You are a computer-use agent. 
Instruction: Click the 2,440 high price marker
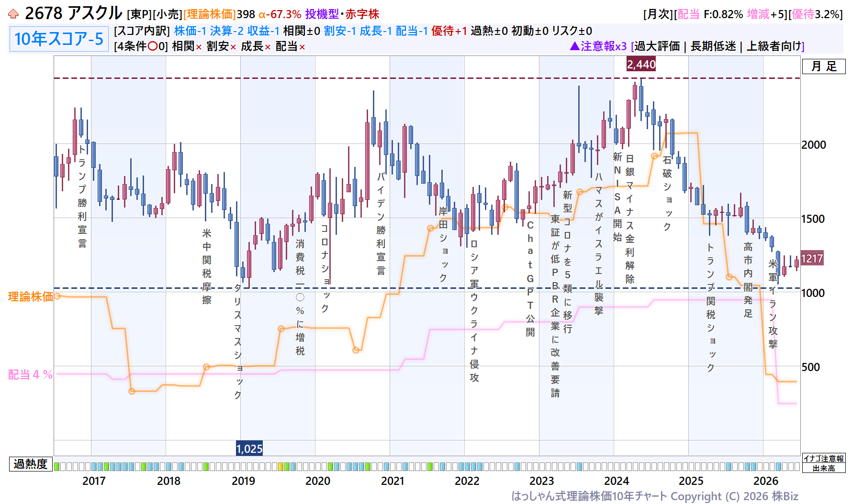(641, 64)
